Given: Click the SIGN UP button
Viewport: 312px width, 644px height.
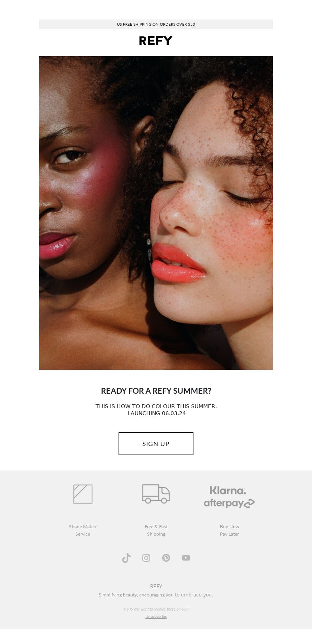Looking at the screenshot, I should (156, 444).
